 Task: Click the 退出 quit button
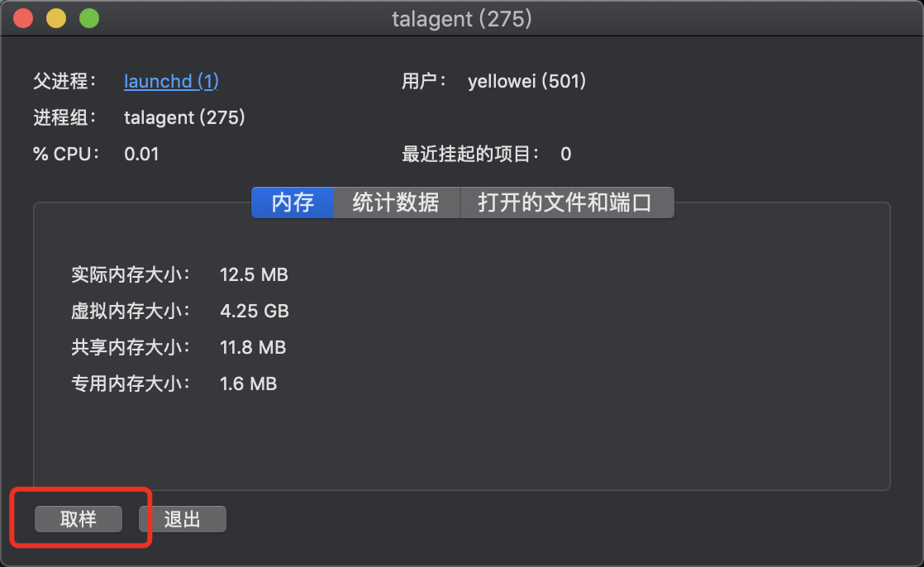183,519
